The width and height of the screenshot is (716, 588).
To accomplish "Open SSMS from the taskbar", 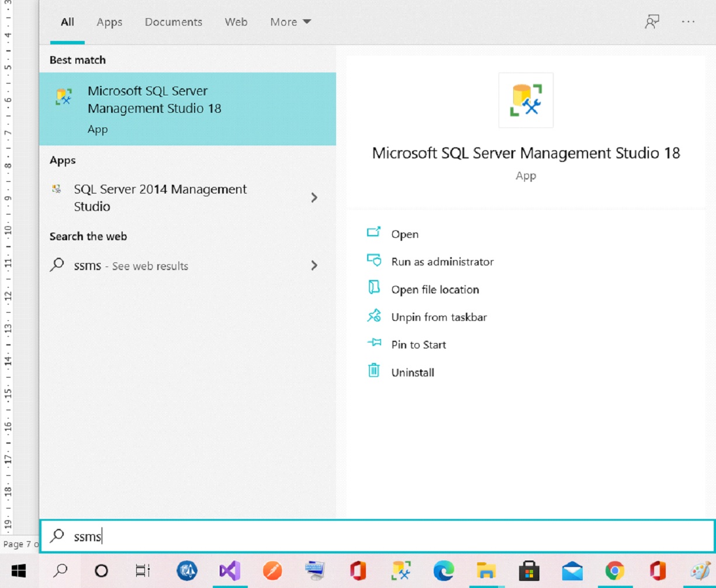I will point(401,570).
